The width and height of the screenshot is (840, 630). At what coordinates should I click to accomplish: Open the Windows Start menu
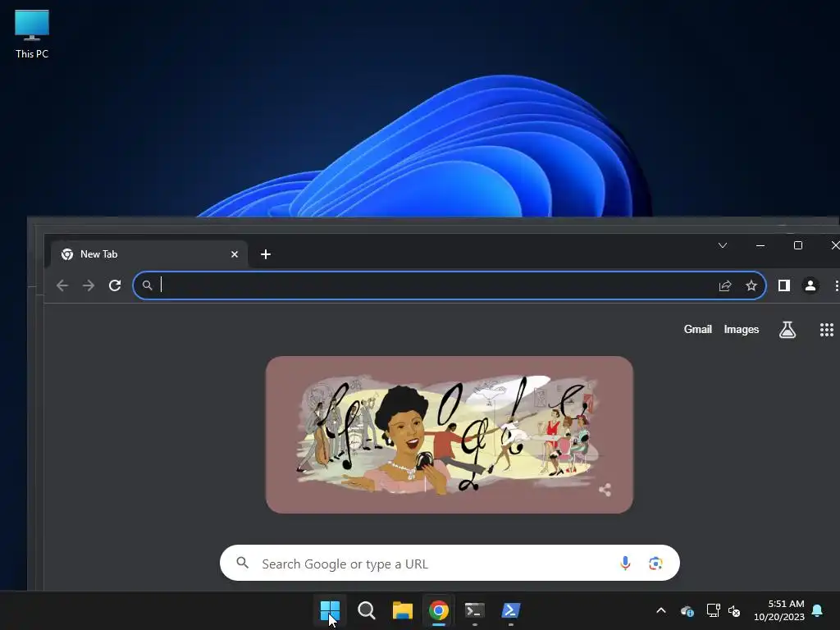click(330, 610)
